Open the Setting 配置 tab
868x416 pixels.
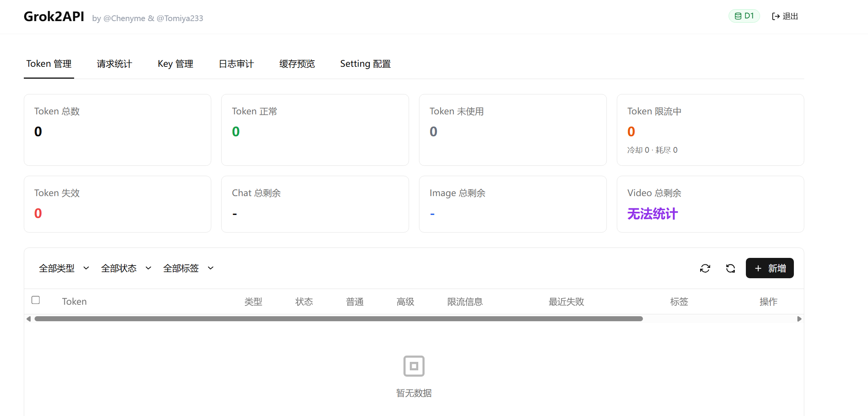click(365, 64)
